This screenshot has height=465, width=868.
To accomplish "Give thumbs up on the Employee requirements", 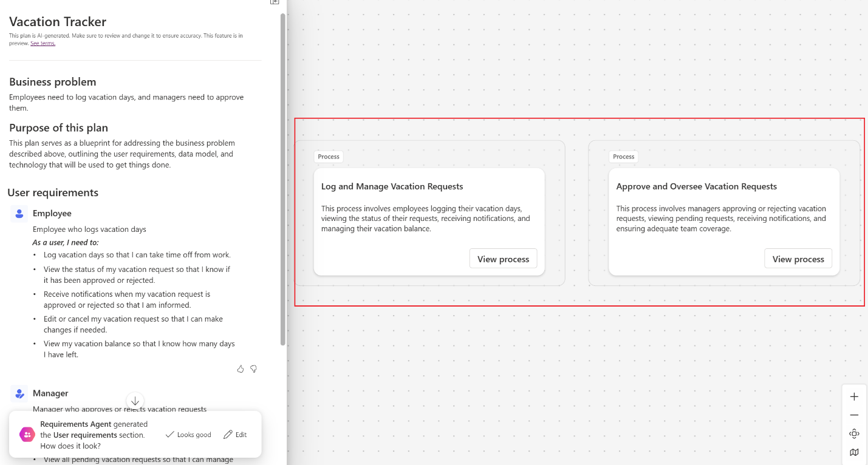I will point(240,368).
